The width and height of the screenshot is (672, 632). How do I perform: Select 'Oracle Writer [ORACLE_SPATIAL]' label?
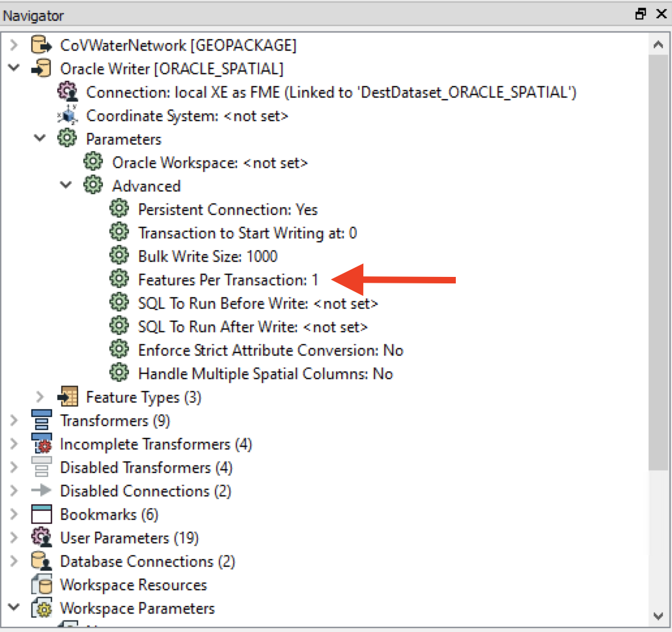[172, 69]
